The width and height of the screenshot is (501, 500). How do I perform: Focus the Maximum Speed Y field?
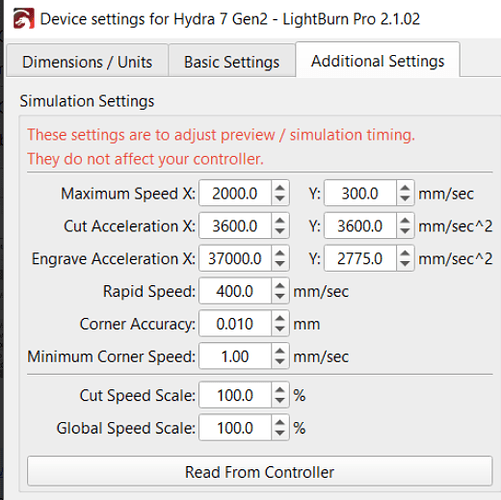point(360,193)
